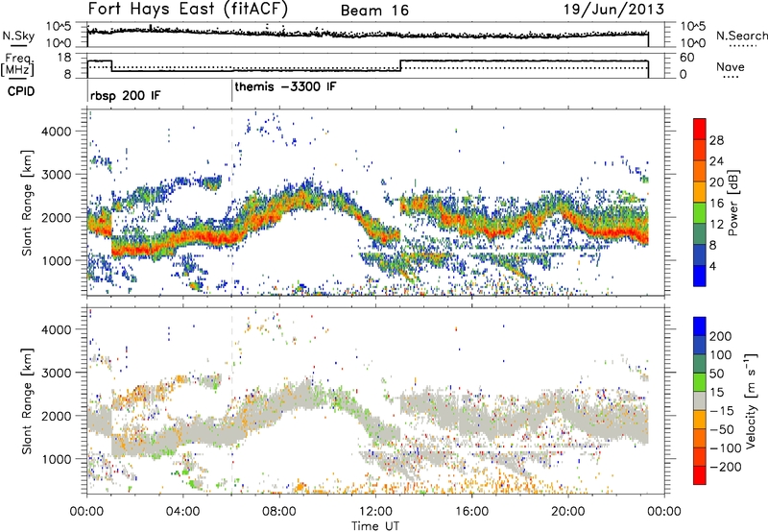Select the date '19/Jun/2013'

pyautogui.click(x=613, y=10)
